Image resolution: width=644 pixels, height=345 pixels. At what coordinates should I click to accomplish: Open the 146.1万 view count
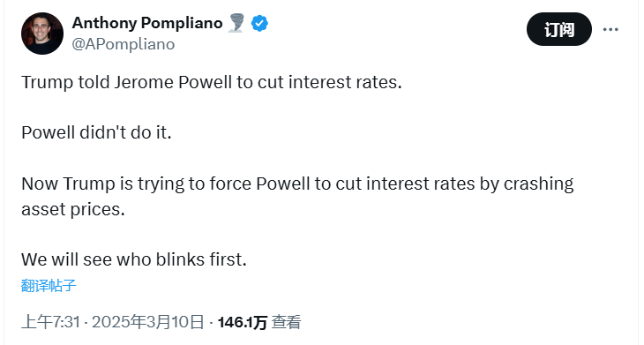click(243, 322)
